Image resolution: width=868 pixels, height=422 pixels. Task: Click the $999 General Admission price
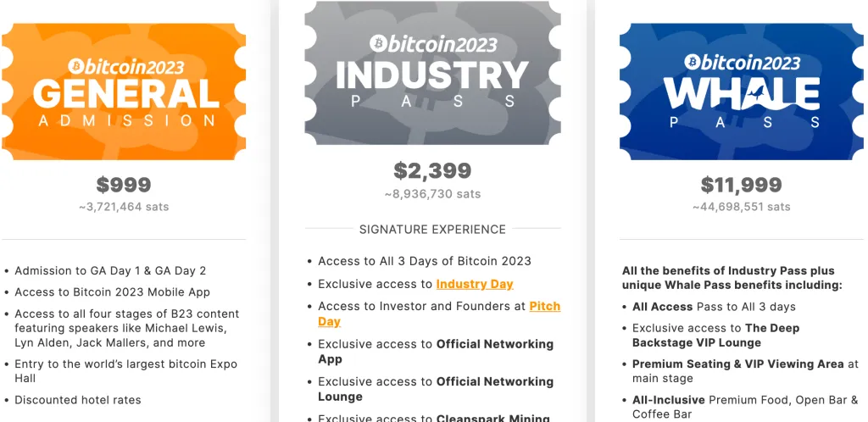124,184
